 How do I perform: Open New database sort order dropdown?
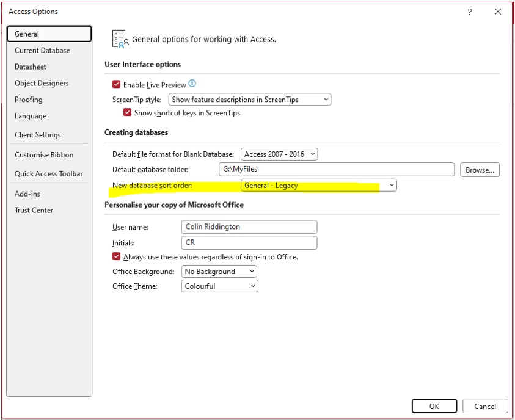click(318, 186)
